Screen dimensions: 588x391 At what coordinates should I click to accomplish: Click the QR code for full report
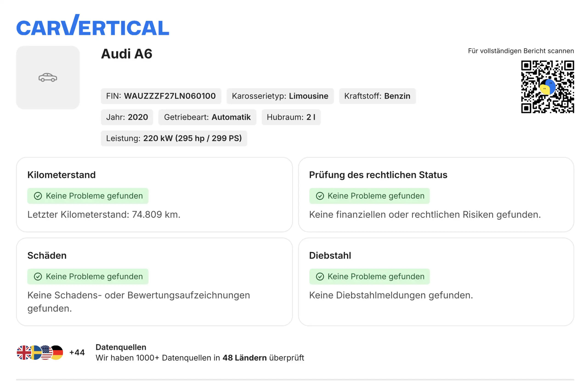click(x=547, y=87)
